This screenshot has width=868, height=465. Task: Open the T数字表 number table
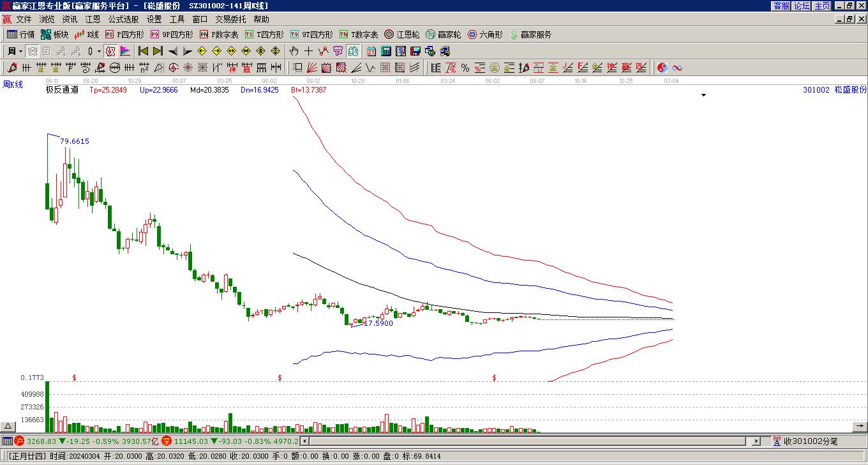(359, 34)
